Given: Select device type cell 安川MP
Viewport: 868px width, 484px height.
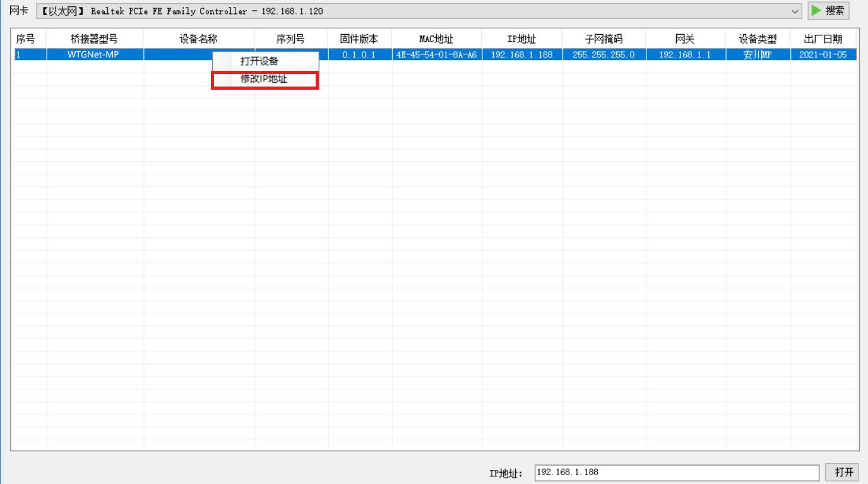Looking at the screenshot, I should click(x=758, y=55).
